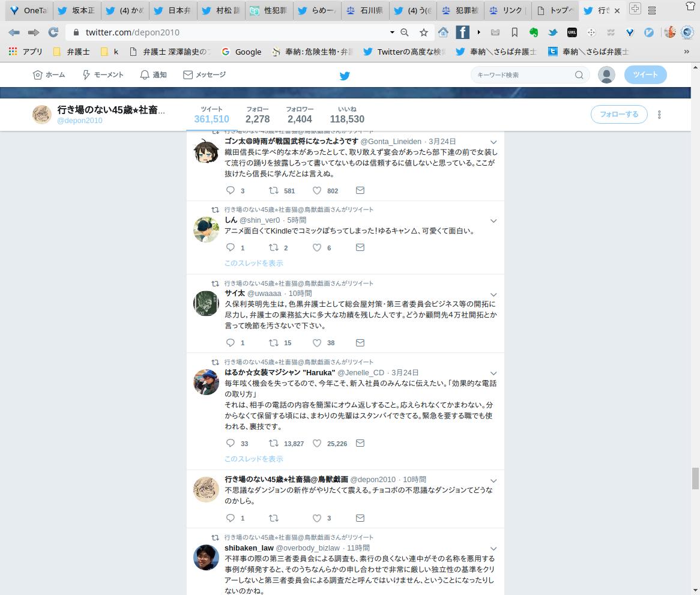Reply to the Jenelle_CD tweet
The width and height of the screenshot is (700, 595).
pos(231,443)
